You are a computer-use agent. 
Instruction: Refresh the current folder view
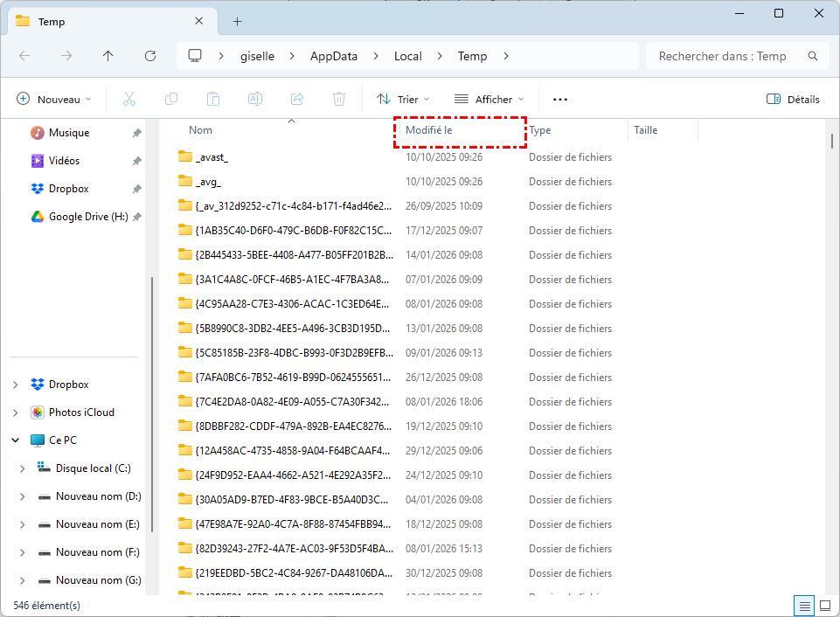point(150,56)
